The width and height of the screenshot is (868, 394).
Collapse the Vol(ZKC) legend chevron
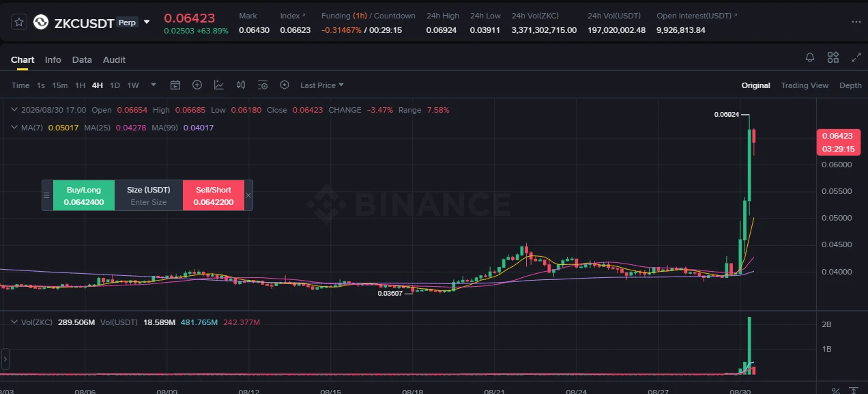point(15,322)
